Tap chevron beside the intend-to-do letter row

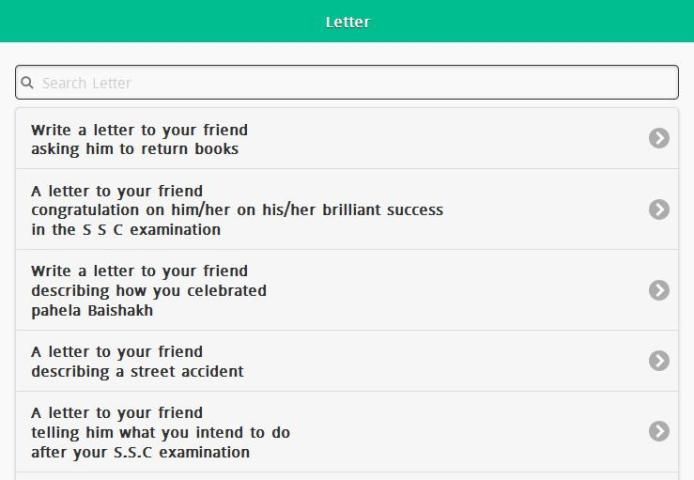point(658,431)
